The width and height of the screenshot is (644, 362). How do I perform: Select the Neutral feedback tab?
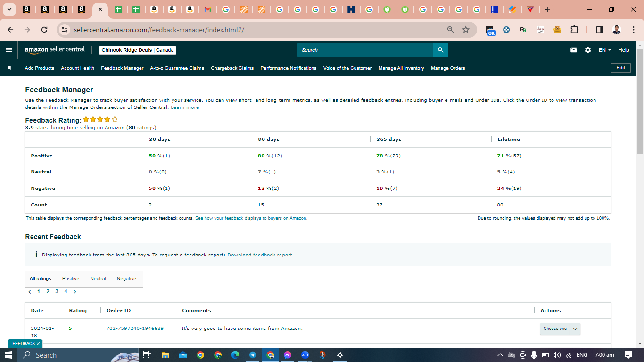click(98, 279)
